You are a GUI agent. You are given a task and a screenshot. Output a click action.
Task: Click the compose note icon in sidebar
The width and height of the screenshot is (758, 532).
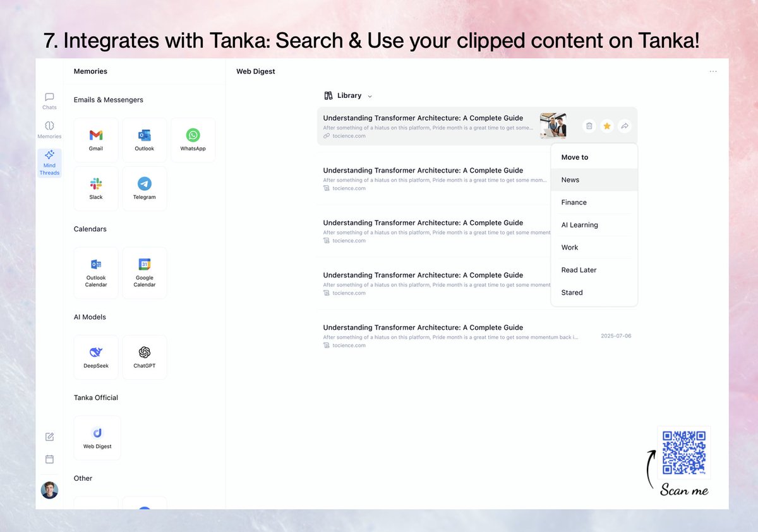pyautogui.click(x=49, y=437)
